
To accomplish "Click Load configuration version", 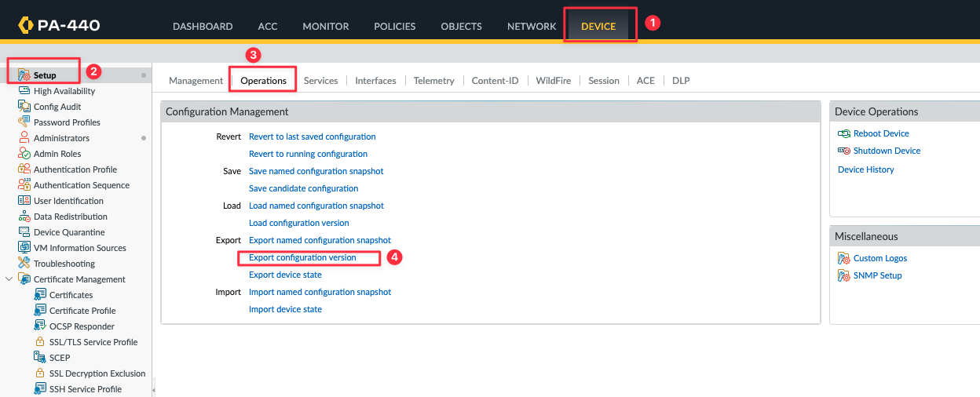I will tap(299, 223).
